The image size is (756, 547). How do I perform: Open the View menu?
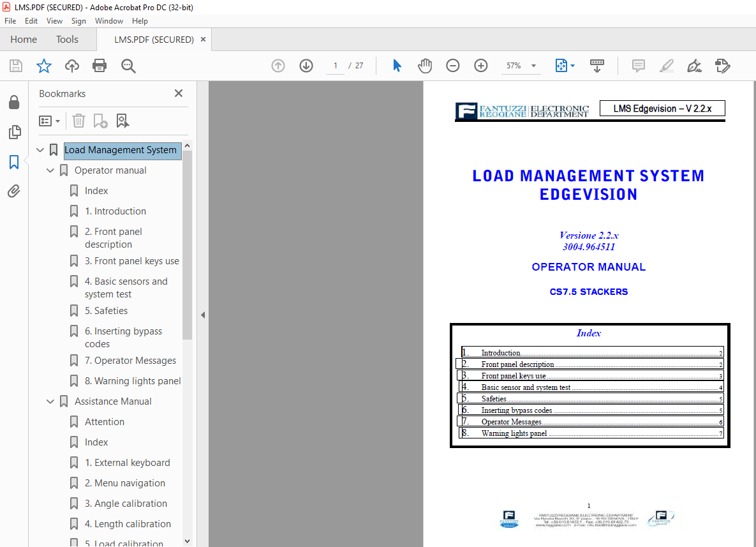click(54, 20)
